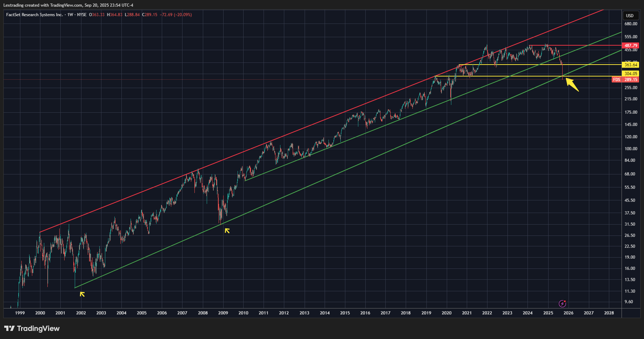This screenshot has height=339, width=644.
Task: Click the 2018 year label on time axis
Action: (406, 313)
